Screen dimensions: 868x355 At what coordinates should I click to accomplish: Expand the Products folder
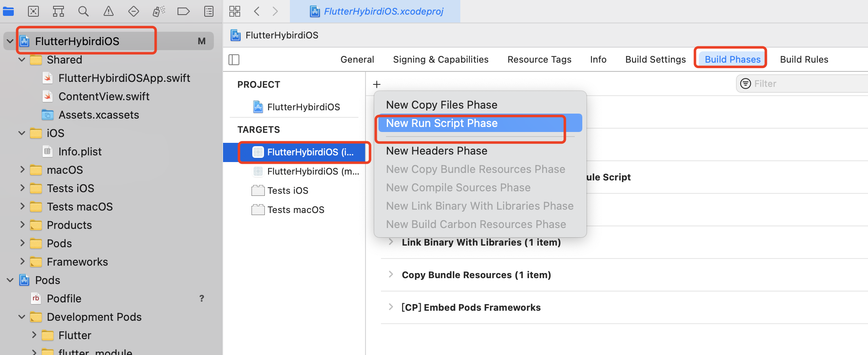click(x=22, y=225)
